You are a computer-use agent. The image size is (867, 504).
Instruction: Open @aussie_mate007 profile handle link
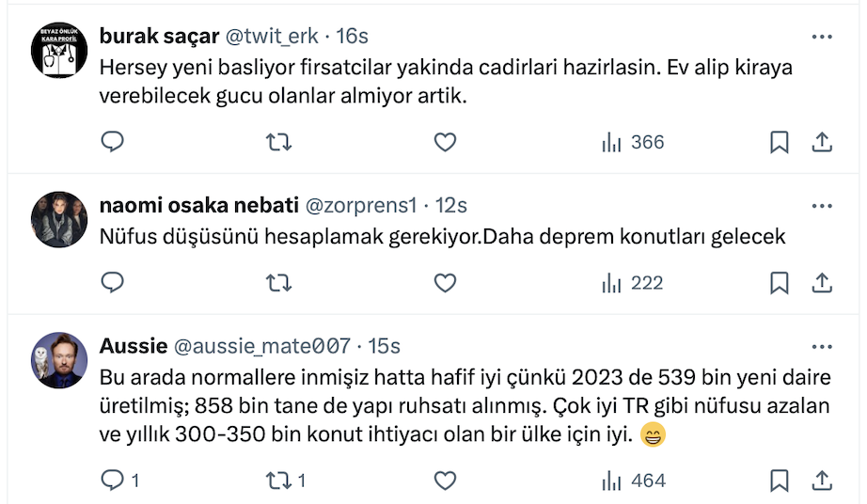(261, 346)
